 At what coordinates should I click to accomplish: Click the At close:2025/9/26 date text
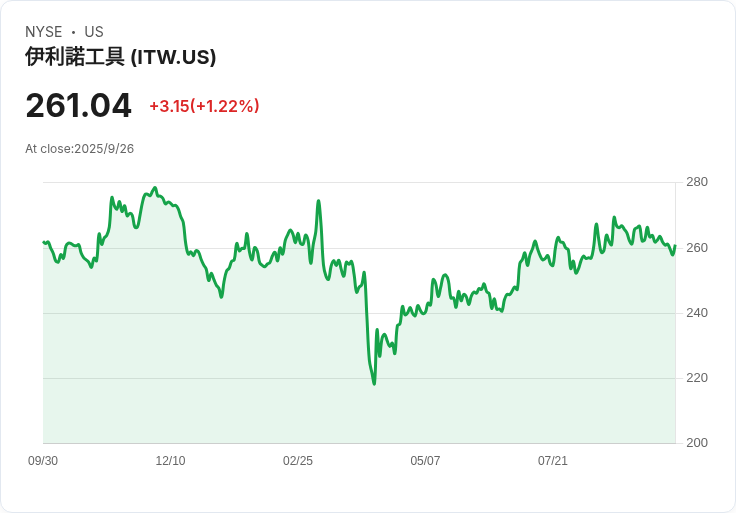pos(79,149)
